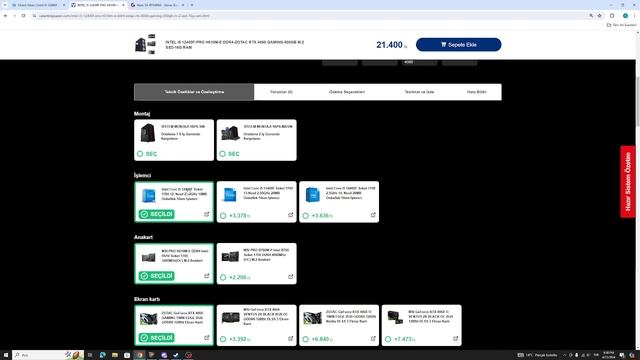The height and width of the screenshot is (360, 640).
Task: Switch to the third browser tab
Action: click(157, 5)
